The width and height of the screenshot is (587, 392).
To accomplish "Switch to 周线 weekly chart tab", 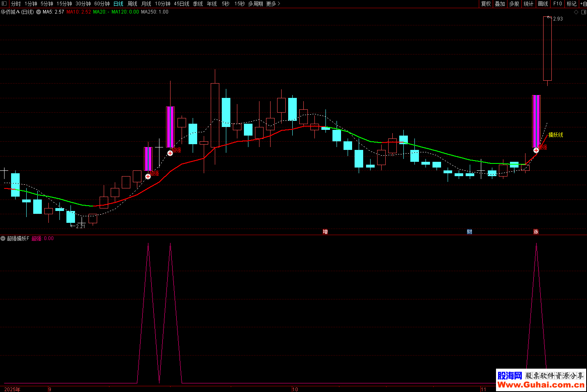I will pyautogui.click(x=132, y=4).
